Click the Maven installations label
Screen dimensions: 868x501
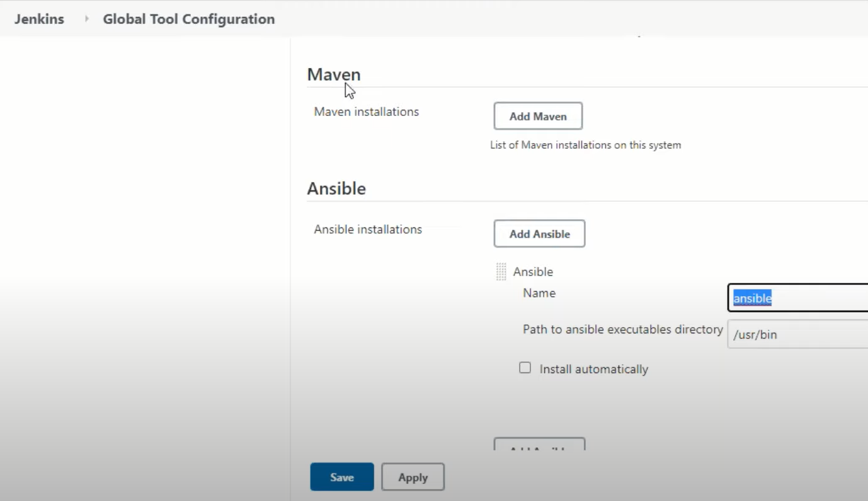click(367, 112)
